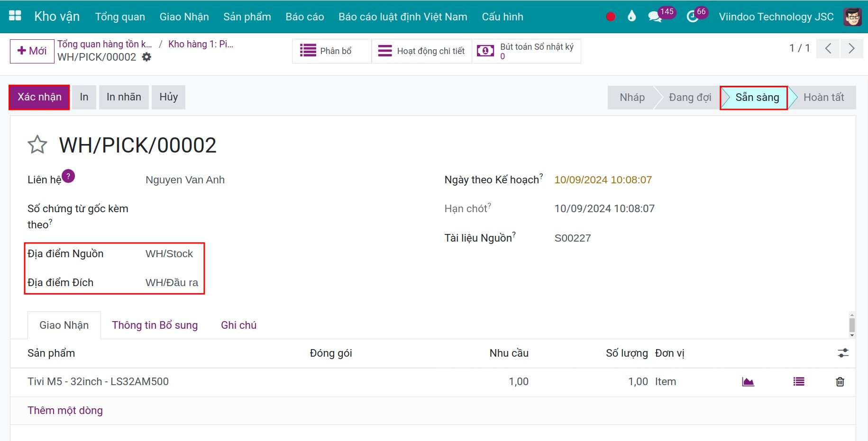Click Đang đợi status stage
This screenshot has width=868, height=441.
pyautogui.click(x=690, y=98)
